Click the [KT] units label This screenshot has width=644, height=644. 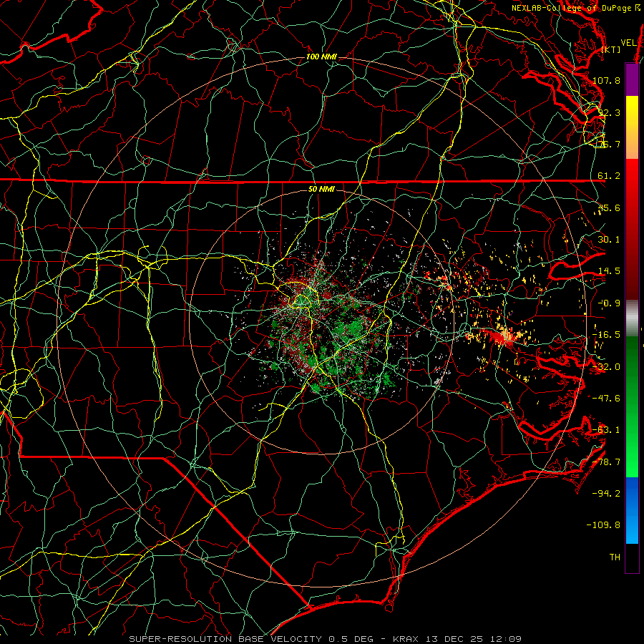[x=611, y=49]
